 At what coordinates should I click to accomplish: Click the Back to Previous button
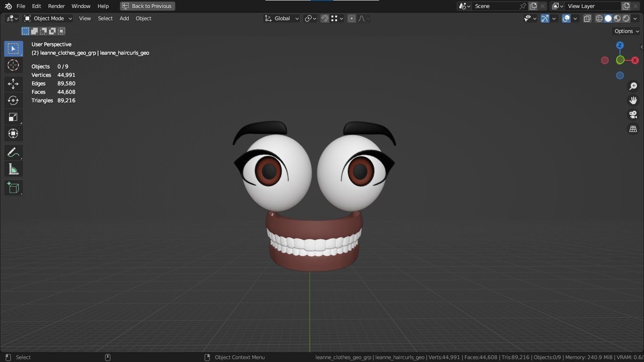pos(148,6)
